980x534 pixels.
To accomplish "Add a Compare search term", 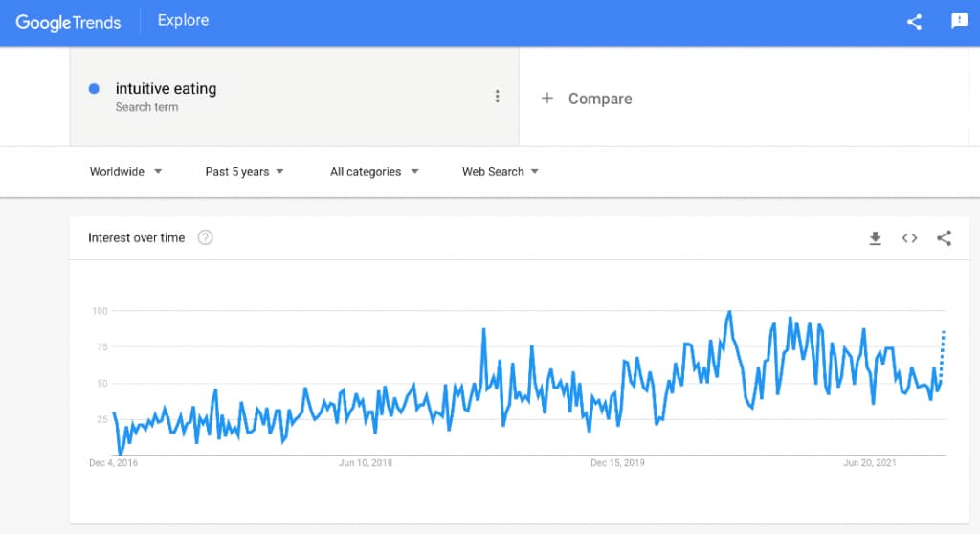I will pyautogui.click(x=600, y=99).
